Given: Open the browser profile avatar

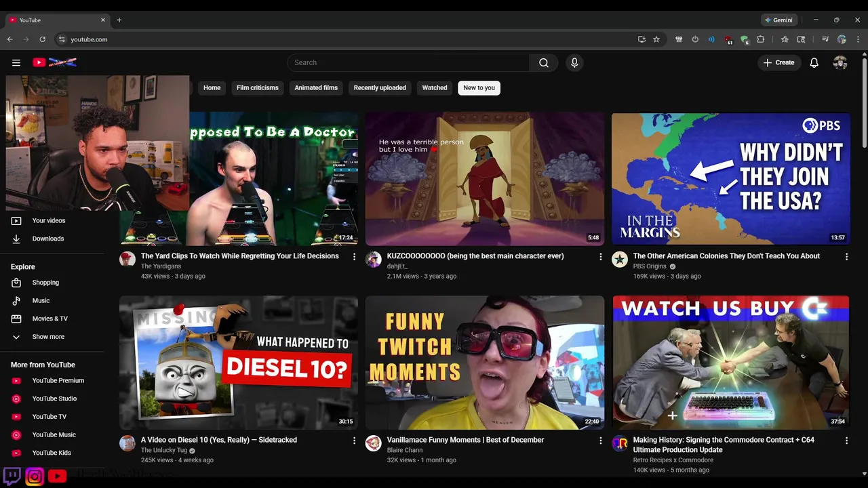Looking at the screenshot, I should 842,39.
